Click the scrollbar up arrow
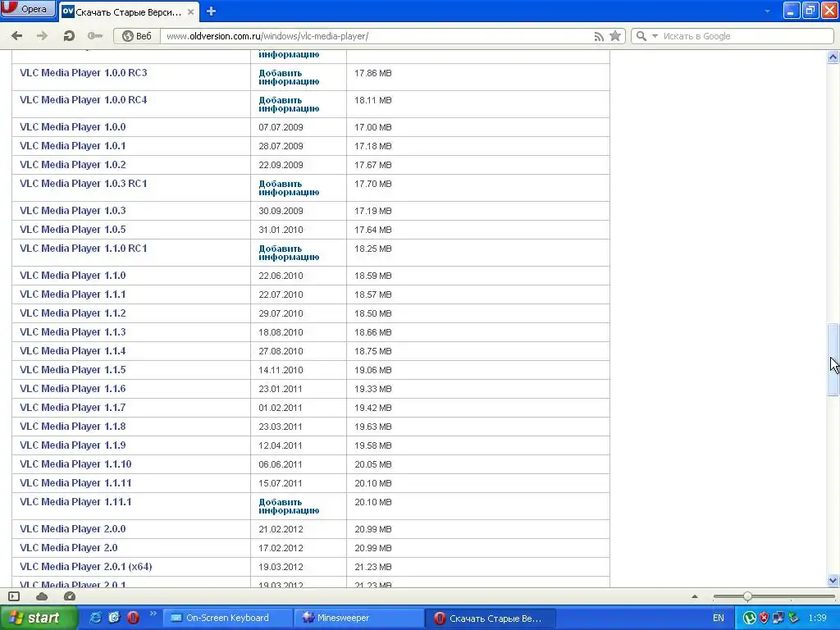The width and height of the screenshot is (840, 630). pyautogui.click(x=833, y=57)
